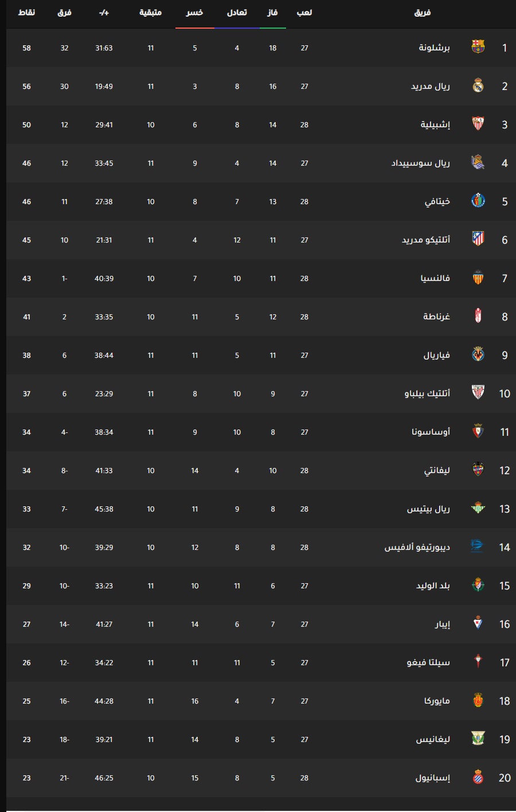The height and width of the screenshot is (812, 516).
Task: Select the ليغانيس team row name
Action: pos(433,740)
